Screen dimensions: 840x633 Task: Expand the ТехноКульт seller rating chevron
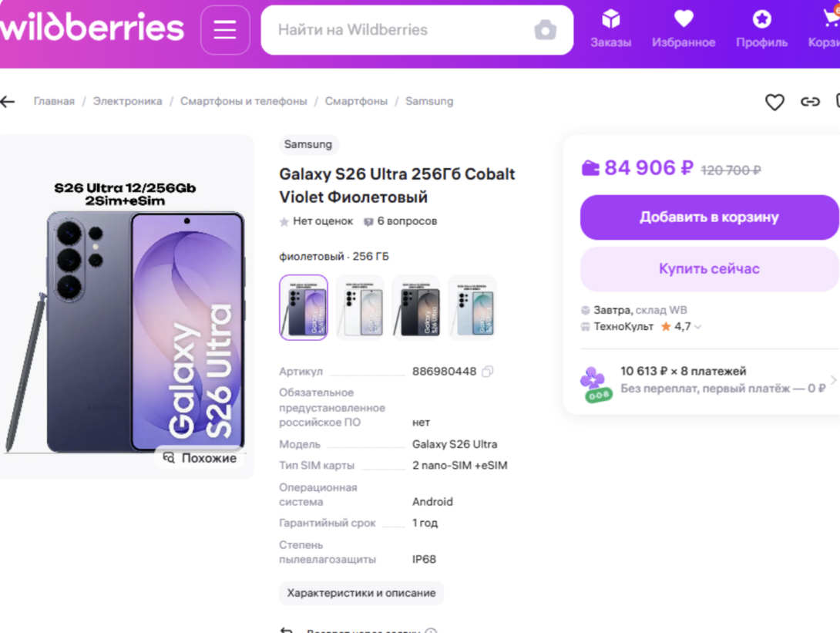pyautogui.click(x=698, y=327)
